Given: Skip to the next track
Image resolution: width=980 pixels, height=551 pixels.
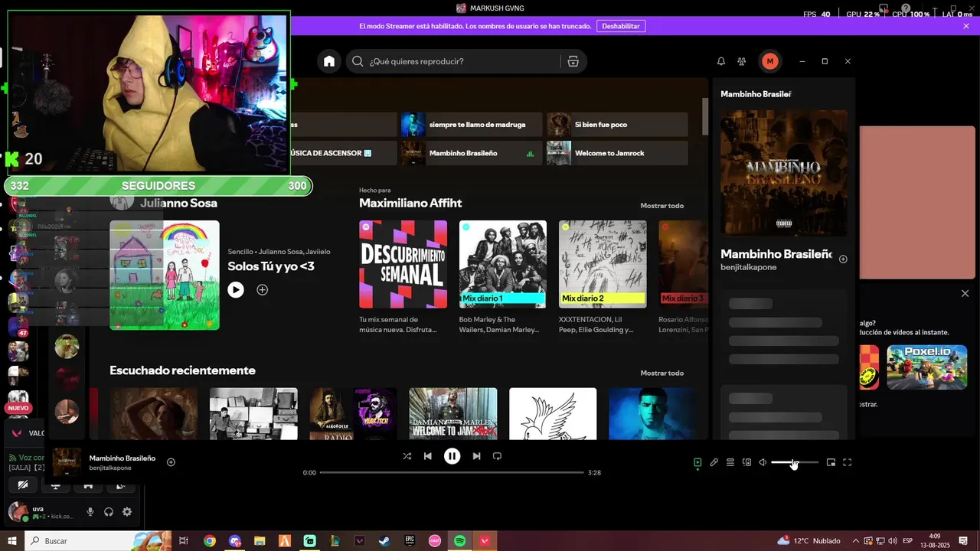Looking at the screenshot, I should (476, 456).
